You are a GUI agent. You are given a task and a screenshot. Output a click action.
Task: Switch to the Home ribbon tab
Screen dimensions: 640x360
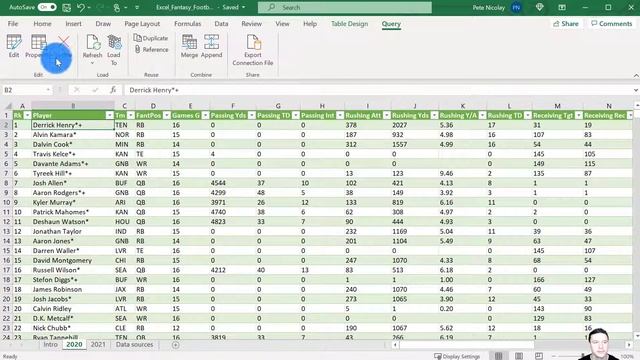42,24
